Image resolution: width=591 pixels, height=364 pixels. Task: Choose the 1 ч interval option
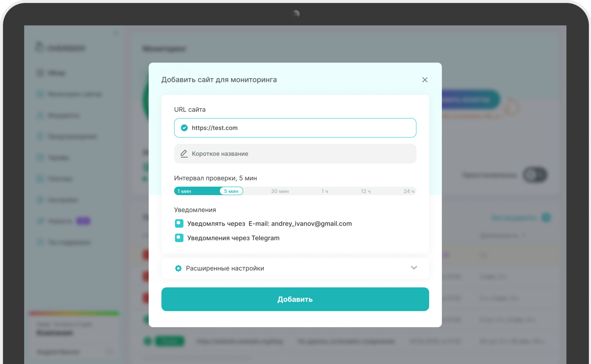tap(324, 191)
